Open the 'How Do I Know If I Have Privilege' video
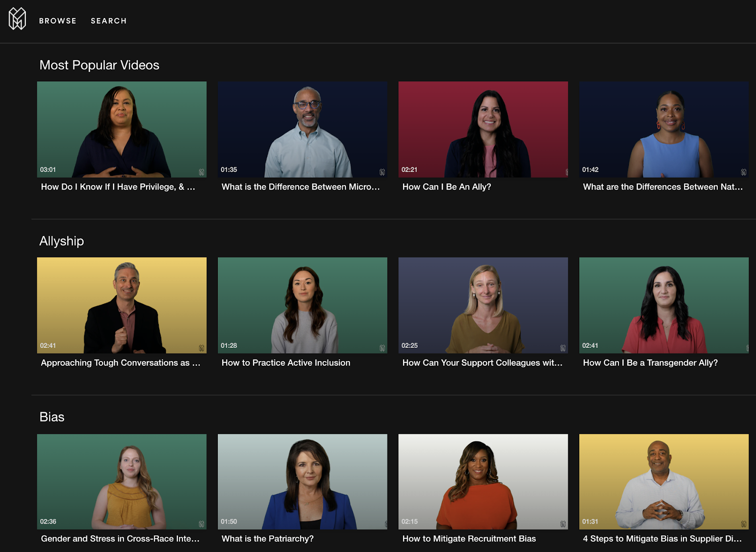The image size is (756, 552). 121,129
